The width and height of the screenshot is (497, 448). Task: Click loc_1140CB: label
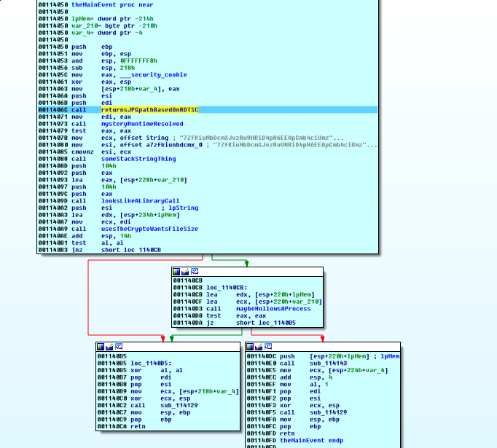pyautogui.click(x=227, y=288)
